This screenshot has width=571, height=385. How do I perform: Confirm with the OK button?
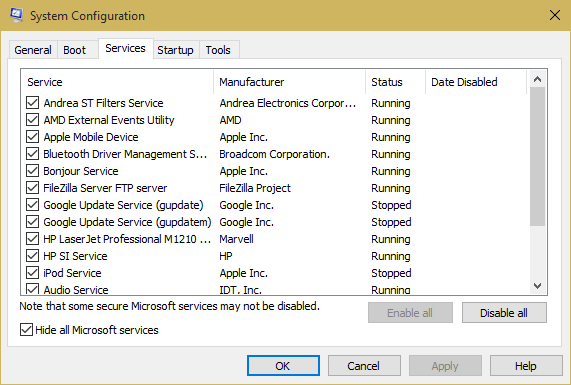click(283, 366)
